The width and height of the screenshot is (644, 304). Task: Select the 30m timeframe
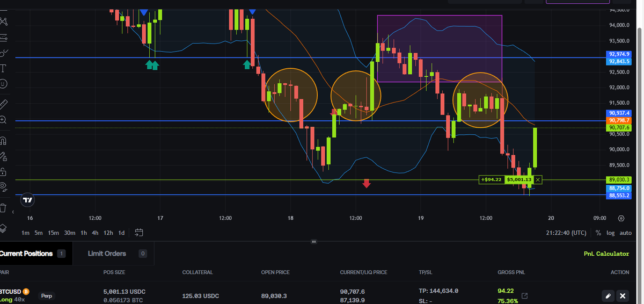[70, 233]
